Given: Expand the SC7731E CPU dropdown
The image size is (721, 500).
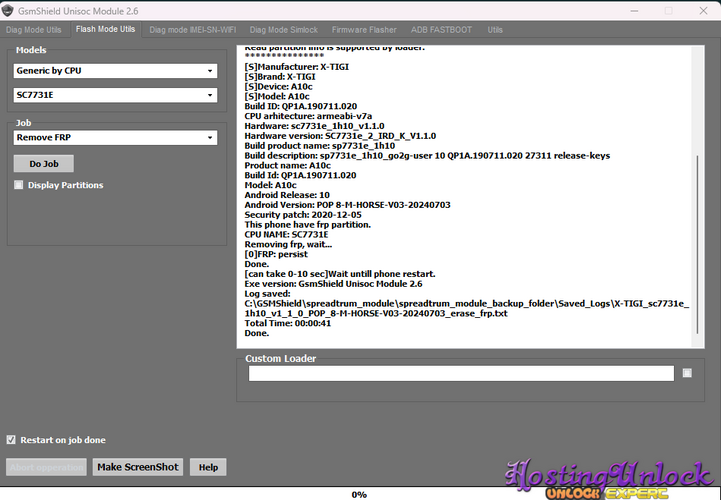Looking at the screenshot, I should [115, 95].
